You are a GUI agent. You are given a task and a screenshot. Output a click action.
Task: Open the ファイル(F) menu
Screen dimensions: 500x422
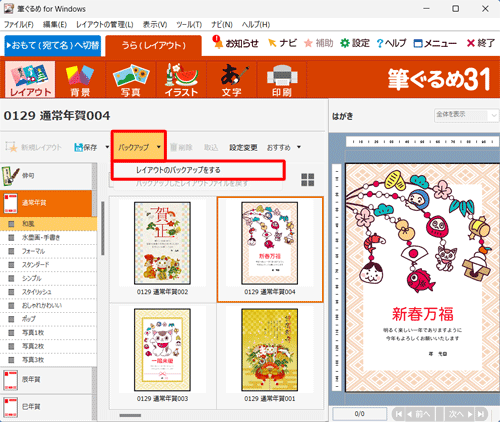19,25
